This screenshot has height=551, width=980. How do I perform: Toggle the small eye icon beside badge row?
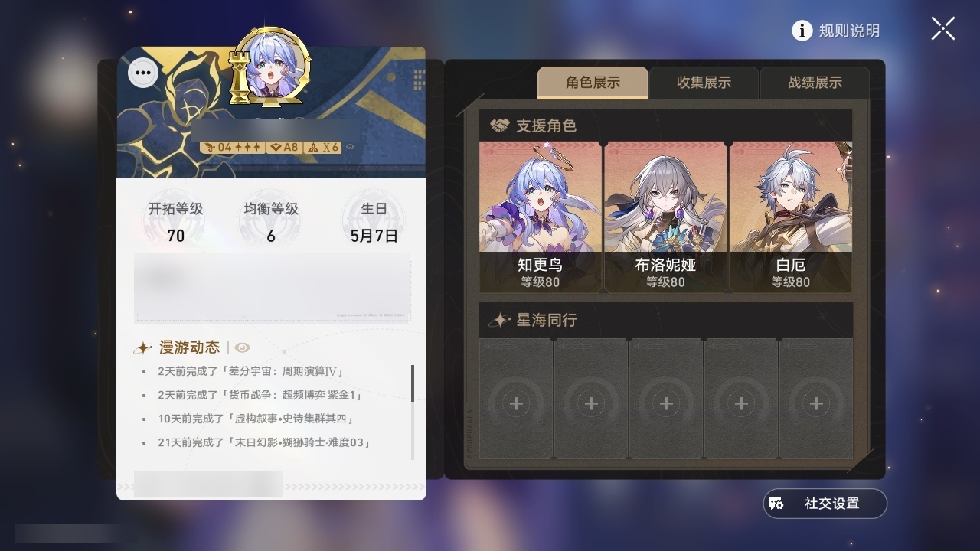click(350, 147)
